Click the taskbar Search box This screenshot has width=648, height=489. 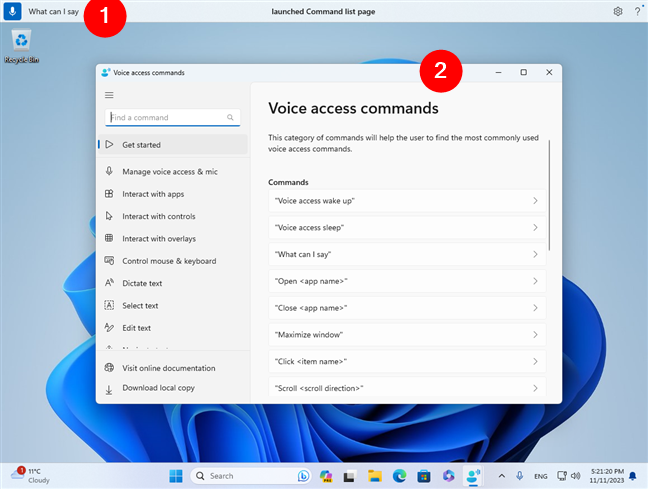251,476
